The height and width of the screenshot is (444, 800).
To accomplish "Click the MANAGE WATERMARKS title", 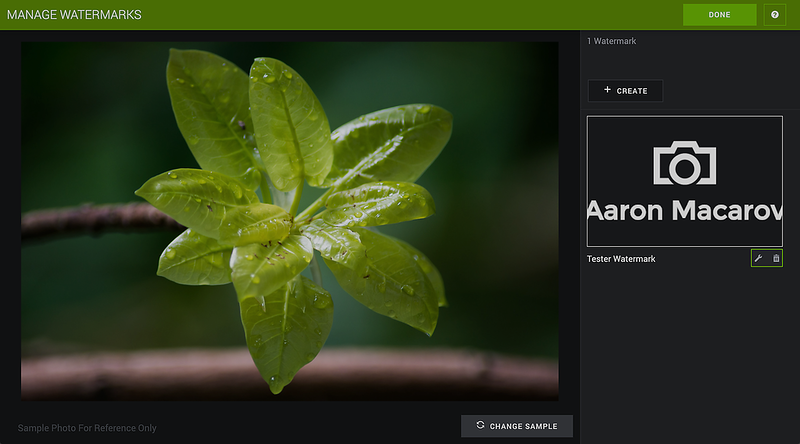I will pos(74,15).
